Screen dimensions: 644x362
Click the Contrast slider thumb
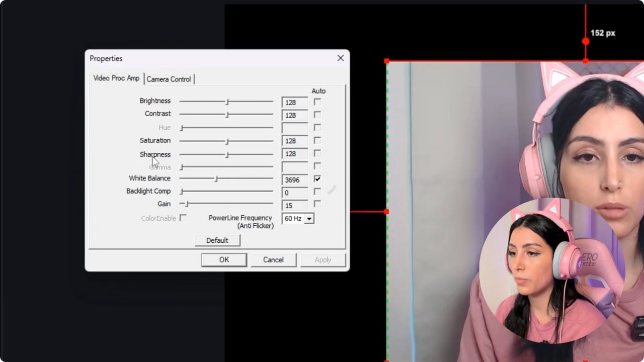click(227, 115)
